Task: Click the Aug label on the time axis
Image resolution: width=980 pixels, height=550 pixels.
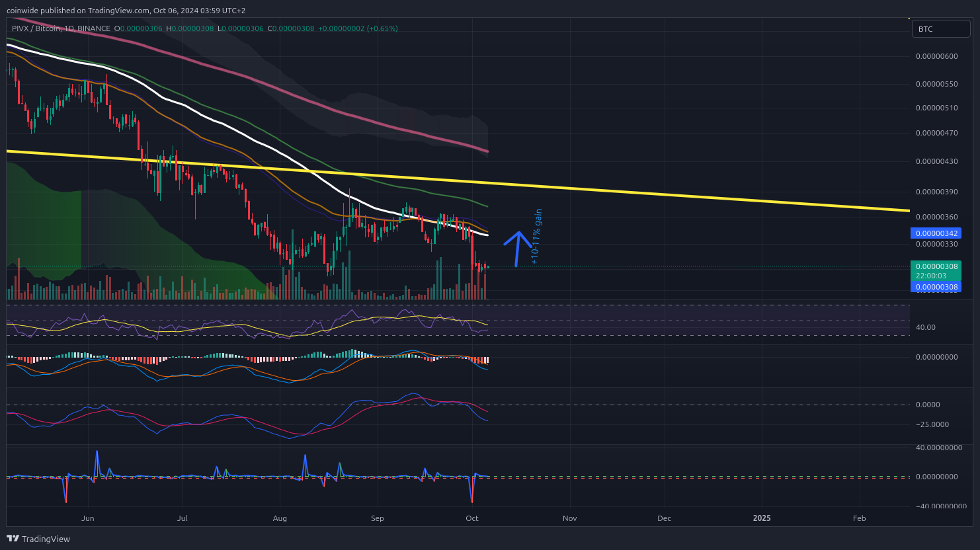Action: [280, 518]
